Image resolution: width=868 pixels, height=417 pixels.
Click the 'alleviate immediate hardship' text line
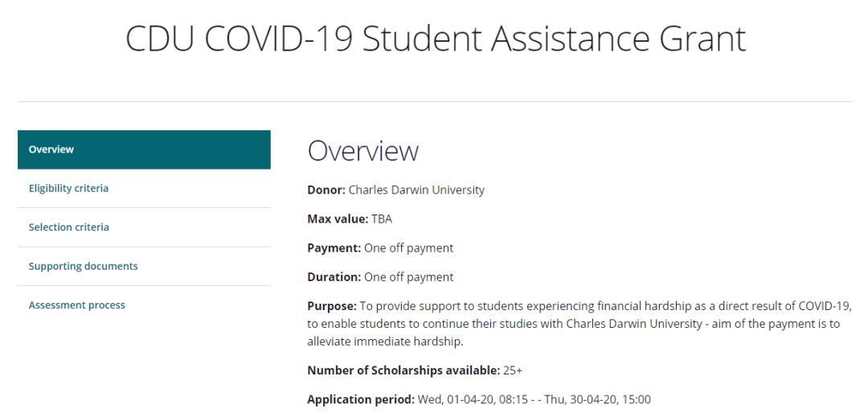point(385,341)
